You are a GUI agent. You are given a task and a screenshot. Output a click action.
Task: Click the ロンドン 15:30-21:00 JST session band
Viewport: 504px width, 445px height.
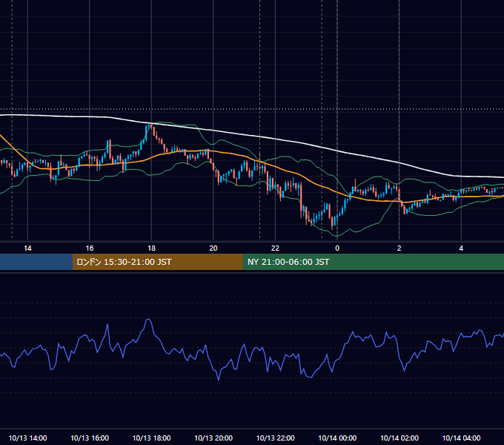[x=157, y=262]
